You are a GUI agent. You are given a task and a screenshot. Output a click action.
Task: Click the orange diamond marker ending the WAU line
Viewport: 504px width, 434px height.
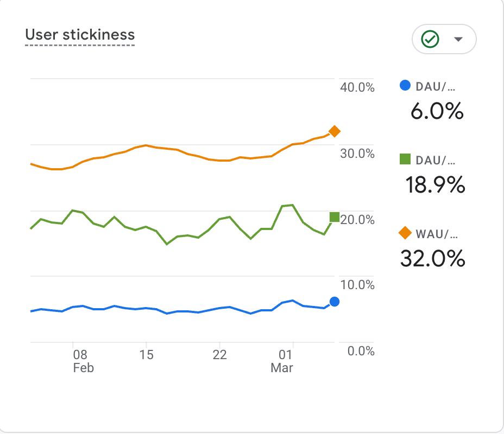point(333,130)
